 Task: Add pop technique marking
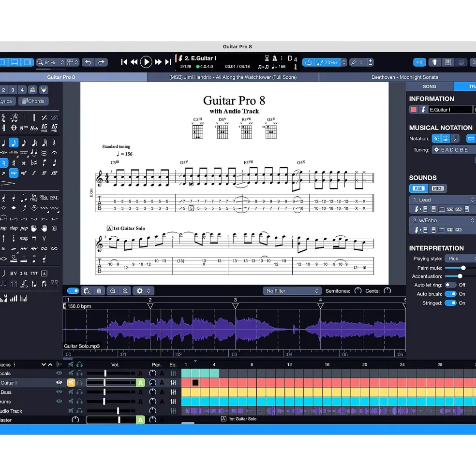click(24, 228)
